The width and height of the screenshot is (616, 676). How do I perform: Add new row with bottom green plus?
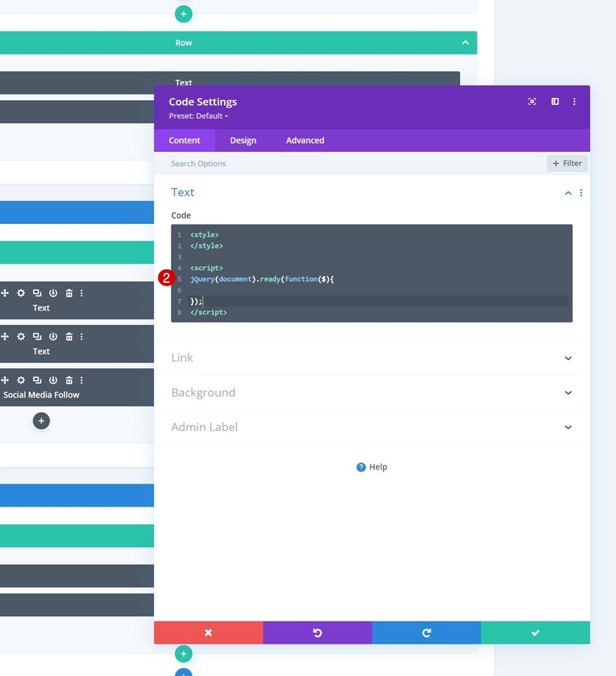coord(183,654)
